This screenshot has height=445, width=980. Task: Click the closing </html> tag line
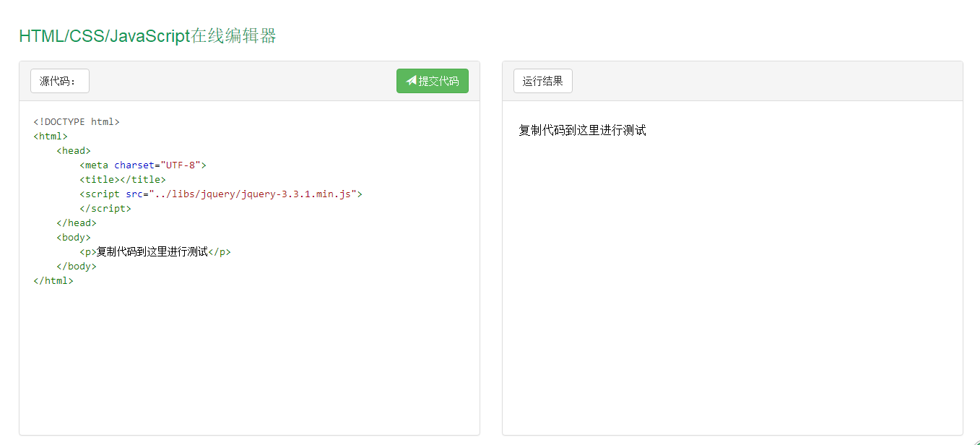(x=53, y=280)
